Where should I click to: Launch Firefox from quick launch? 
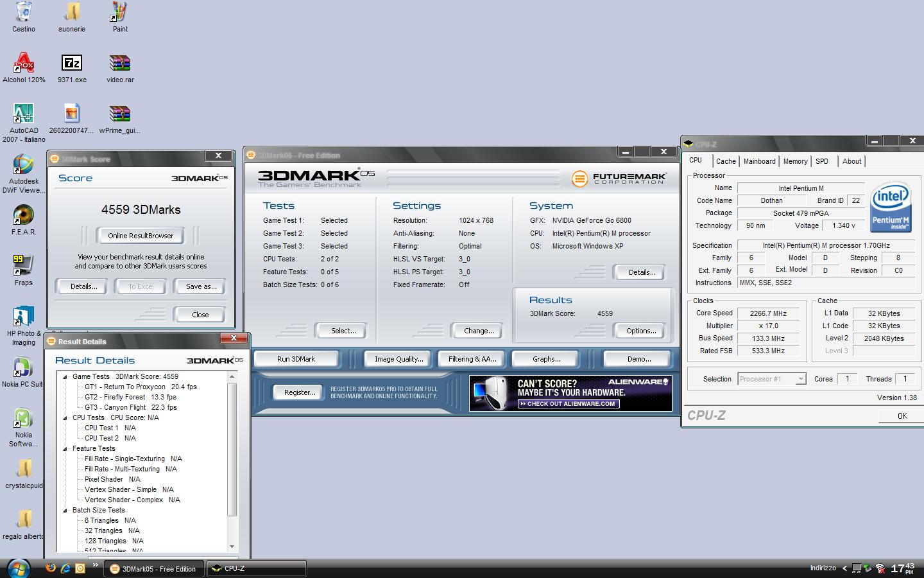coord(51,568)
